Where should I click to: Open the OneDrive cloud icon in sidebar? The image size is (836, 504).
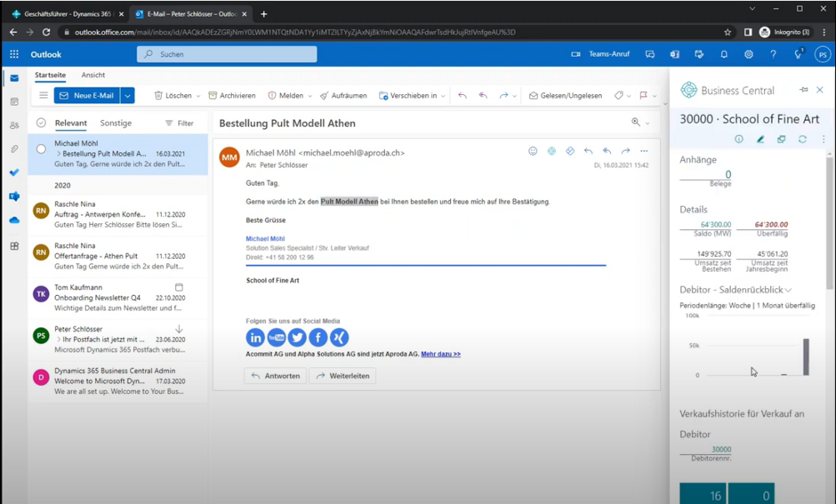pyautogui.click(x=14, y=220)
